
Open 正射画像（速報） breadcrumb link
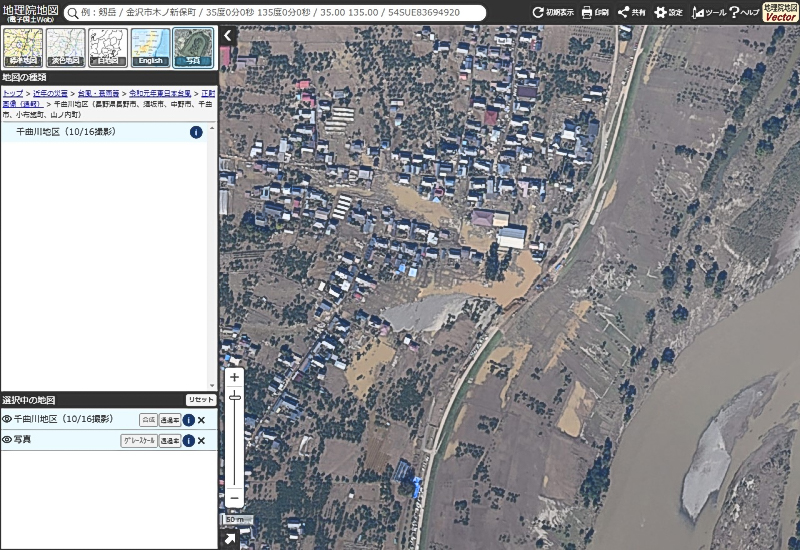208,93
